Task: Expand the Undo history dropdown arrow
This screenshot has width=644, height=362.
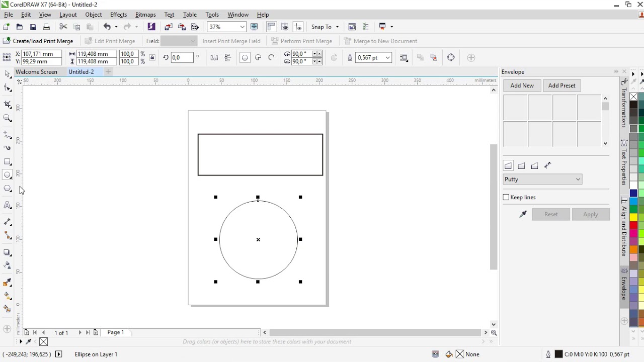Action: click(x=116, y=27)
